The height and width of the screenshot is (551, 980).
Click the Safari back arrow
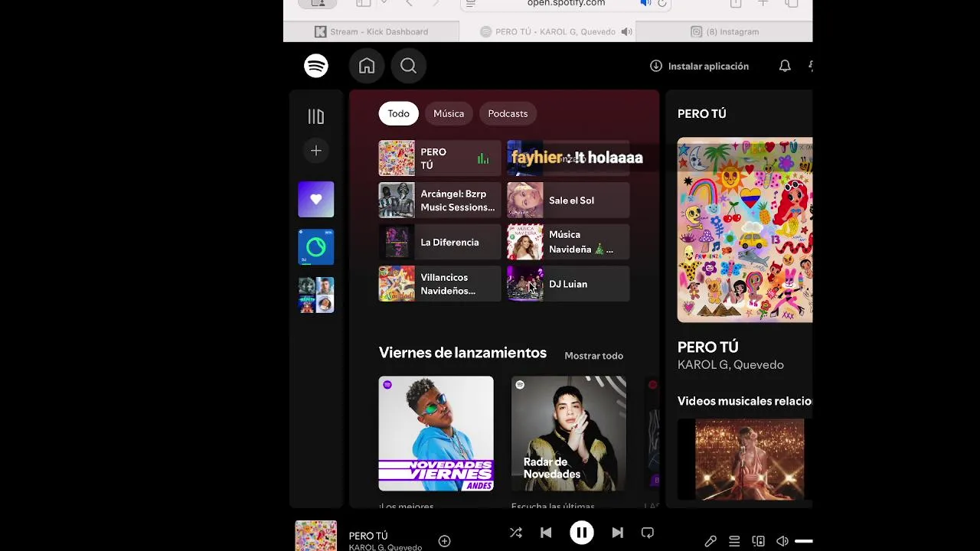tap(409, 4)
